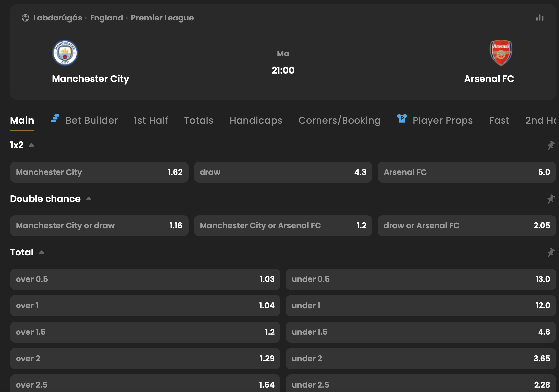Select under 0.5 at 13.0
Screen dimensions: 559x392
pos(421,279)
